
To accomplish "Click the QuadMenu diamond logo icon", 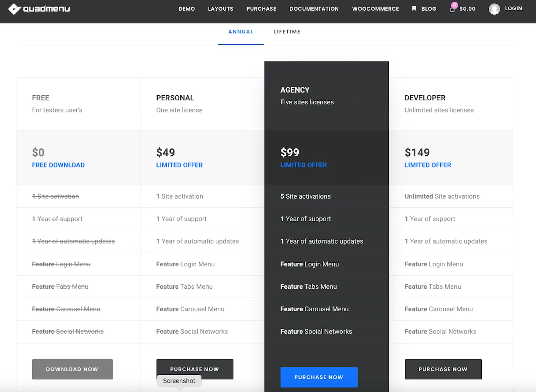I will (14, 9).
